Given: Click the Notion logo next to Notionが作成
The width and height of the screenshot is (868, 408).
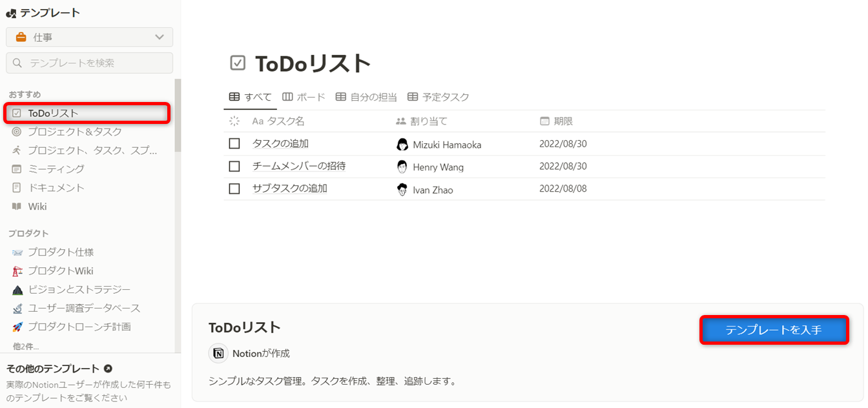Looking at the screenshot, I should pyautogui.click(x=218, y=353).
